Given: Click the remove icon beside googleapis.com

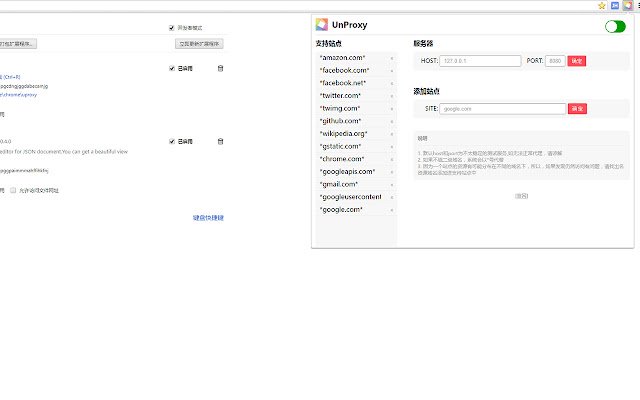Looking at the screenshot, I should pyautogui.click(x=392, y=172).
